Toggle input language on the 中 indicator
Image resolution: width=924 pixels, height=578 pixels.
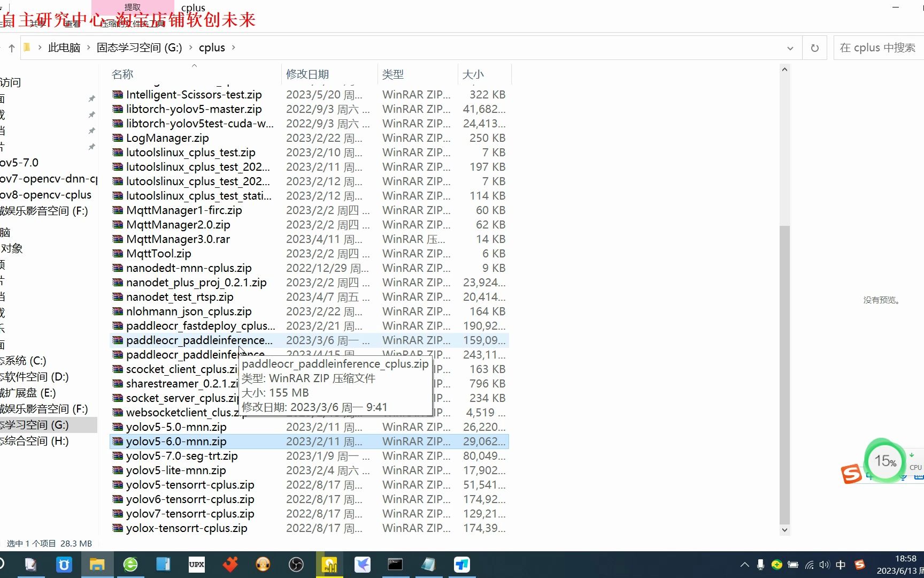pos(841,565)
